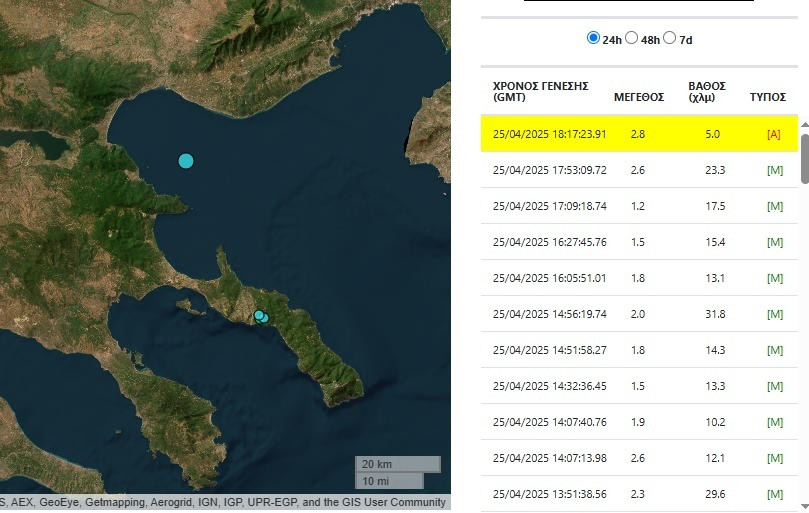Select the 25/04/2025 16:27:45.76 event
Image resolution: width=809 pixels, height=513 pixels.
coord(639,242)
